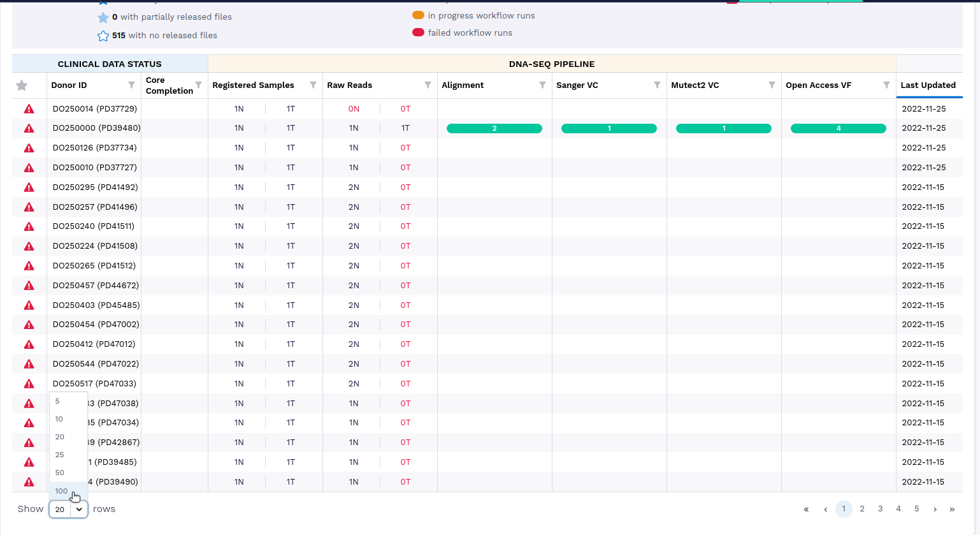This screenshot has width=980, height=535.
Task: Go to page 3 of results
Action: point(880,509)
